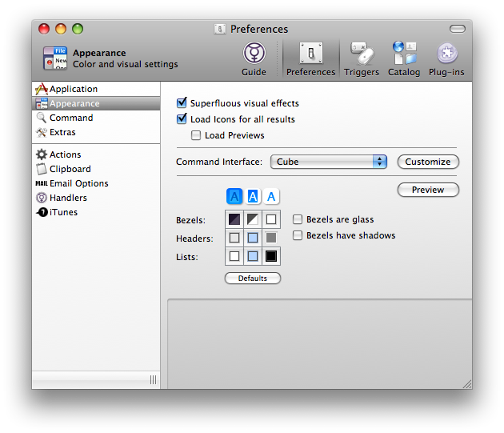The height and width of the screenshot is (433, 504).
Task: Click the small icon beside window title
Action: [220, 30]
